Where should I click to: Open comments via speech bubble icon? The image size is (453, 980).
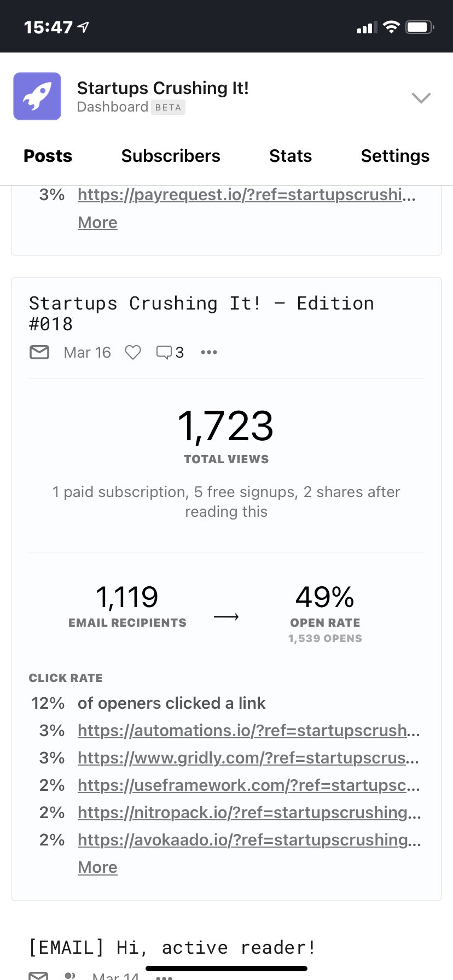click(x=164, y=352)
